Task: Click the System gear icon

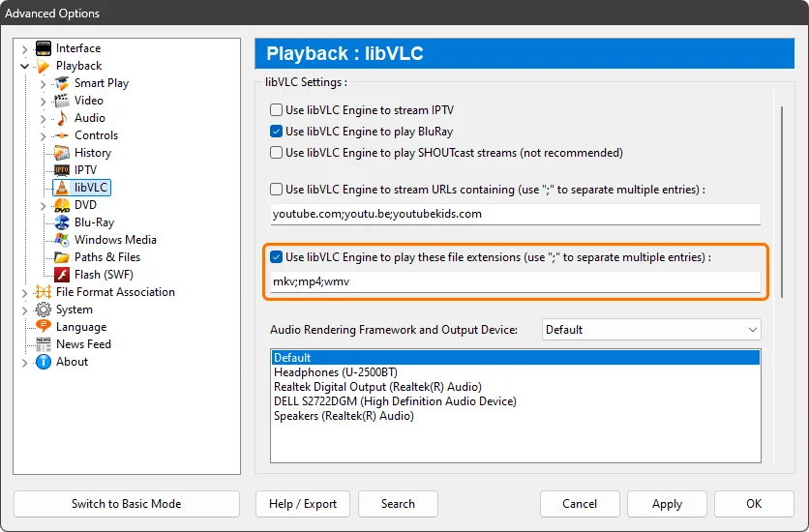Action: [44, 310]
